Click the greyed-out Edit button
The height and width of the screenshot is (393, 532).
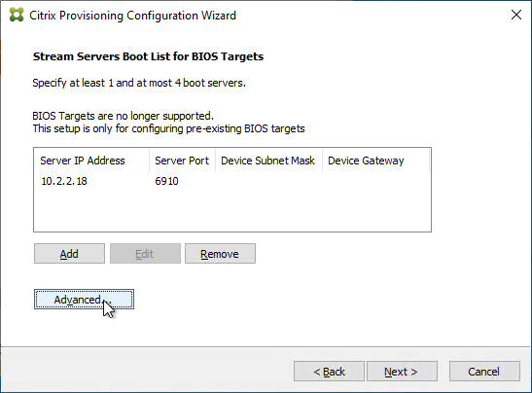(x=145, y=254)
